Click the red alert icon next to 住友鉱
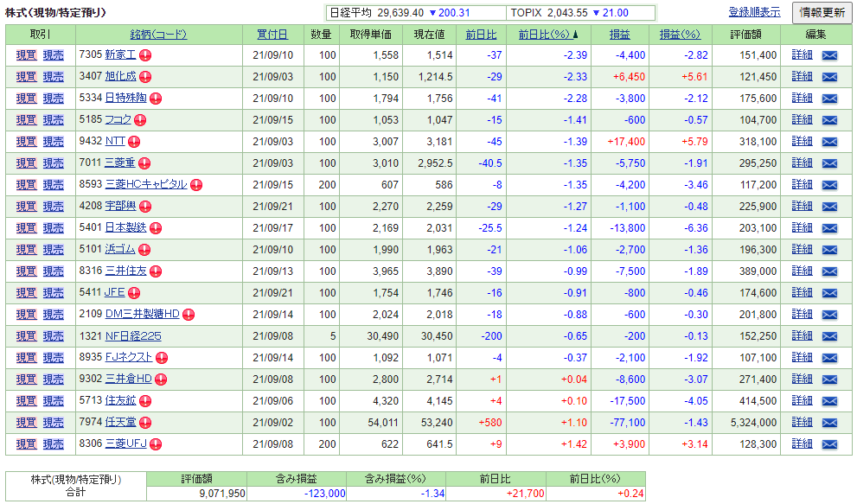The image size is (857, 504). [x=145, y=401]
